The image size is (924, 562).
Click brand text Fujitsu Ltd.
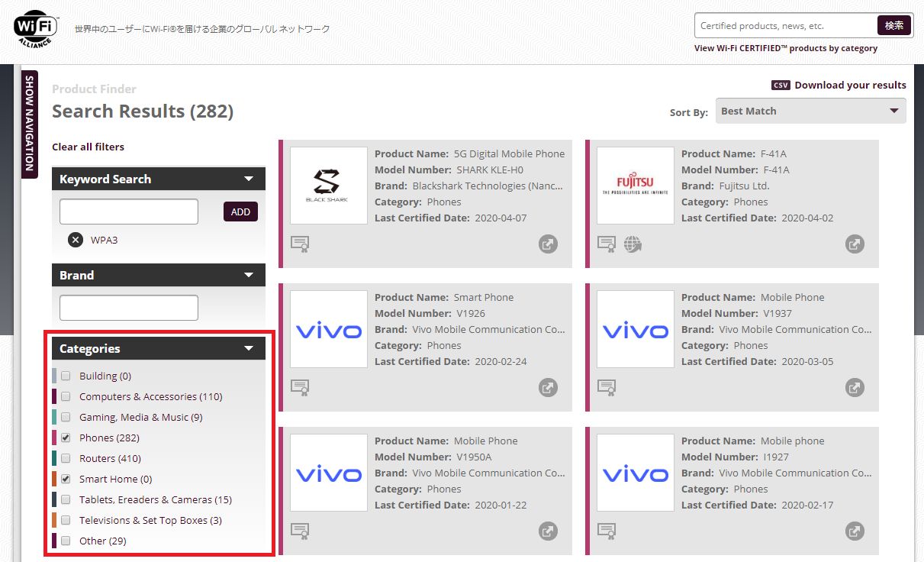click(x=745, y=186)
